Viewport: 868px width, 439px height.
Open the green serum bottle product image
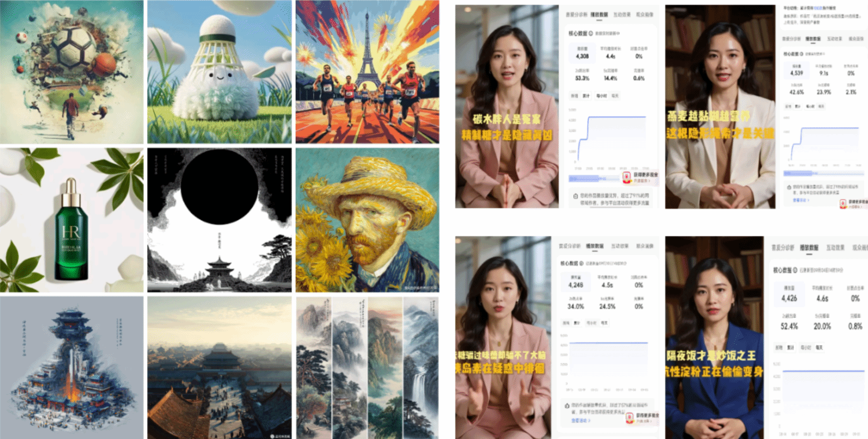72,220
